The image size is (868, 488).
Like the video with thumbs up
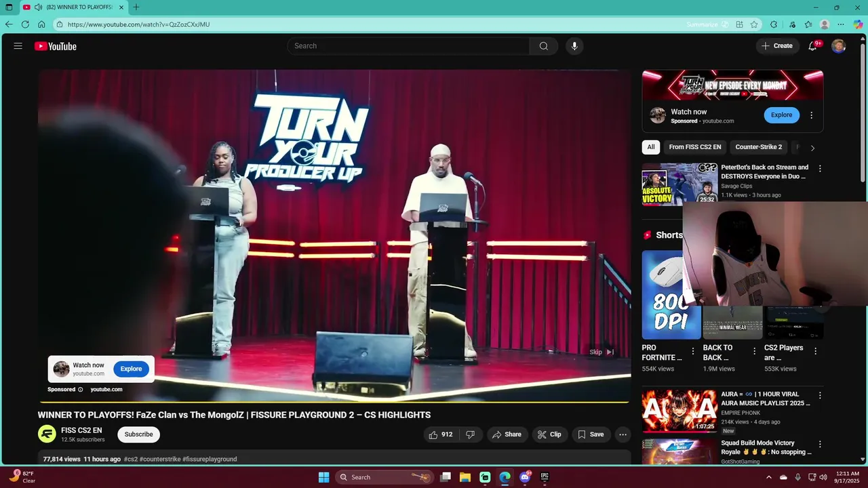(439, 434)
